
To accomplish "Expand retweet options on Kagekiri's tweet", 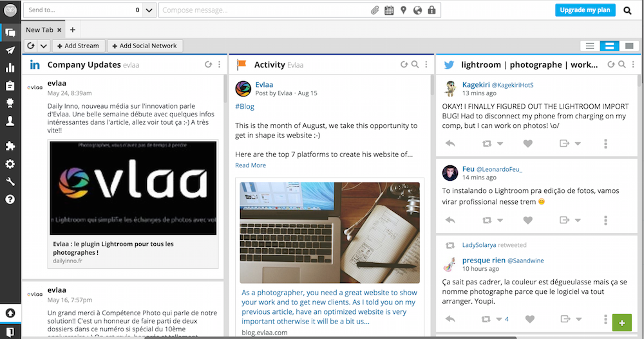I will click(x=500, y=143).
